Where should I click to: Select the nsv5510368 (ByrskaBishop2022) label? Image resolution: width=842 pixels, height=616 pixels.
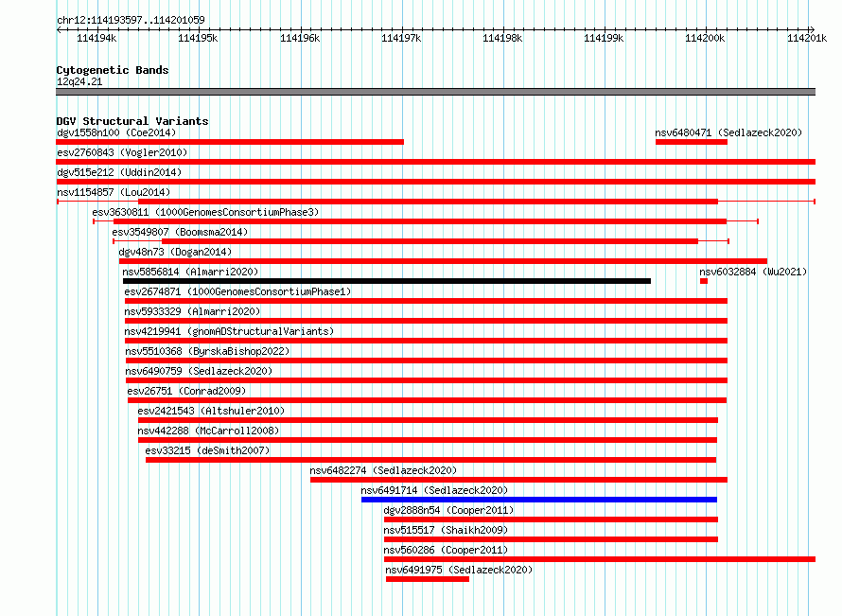click(x=207, y=351)
